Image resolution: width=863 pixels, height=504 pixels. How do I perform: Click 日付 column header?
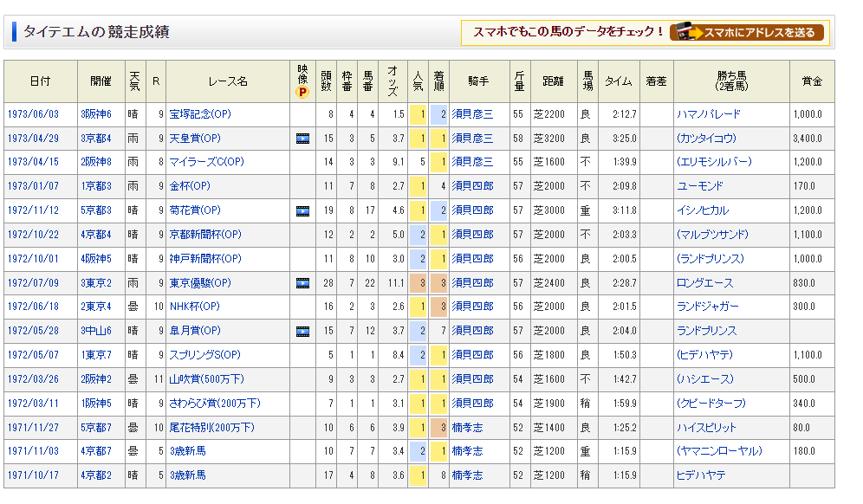click(40, 81)
